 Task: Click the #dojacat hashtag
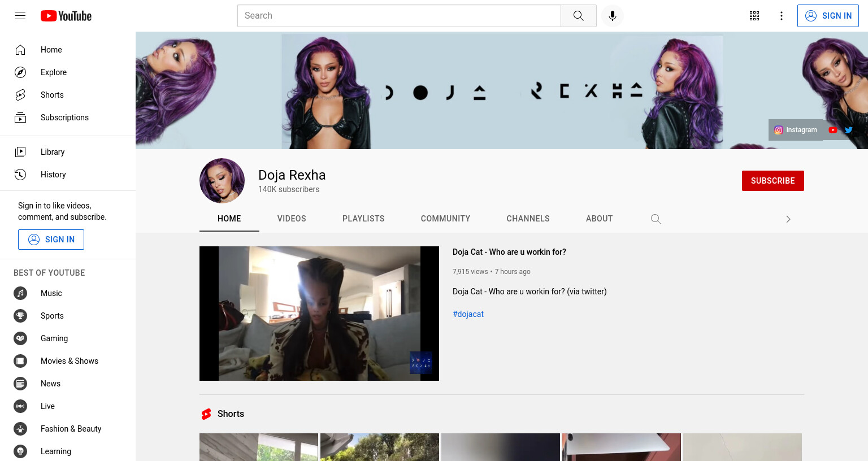click(468, 314)
